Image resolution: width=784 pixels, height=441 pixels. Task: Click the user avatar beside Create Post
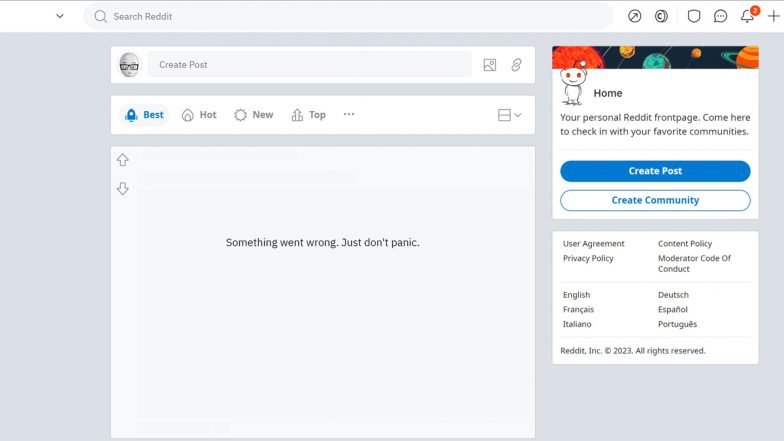130,65
